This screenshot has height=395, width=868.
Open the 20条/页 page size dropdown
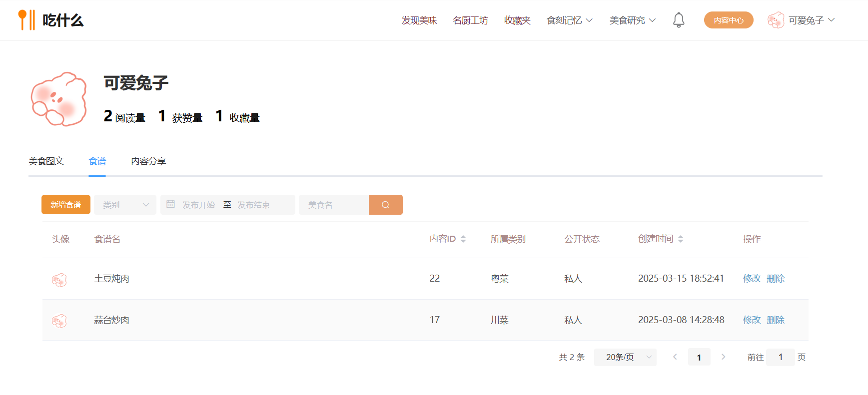tap(625, 357)
